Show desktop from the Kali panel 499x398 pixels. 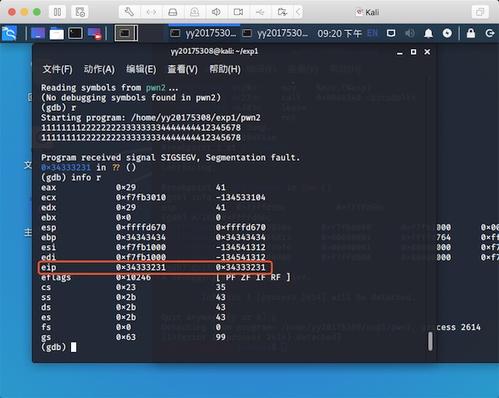tap(38, 33)
